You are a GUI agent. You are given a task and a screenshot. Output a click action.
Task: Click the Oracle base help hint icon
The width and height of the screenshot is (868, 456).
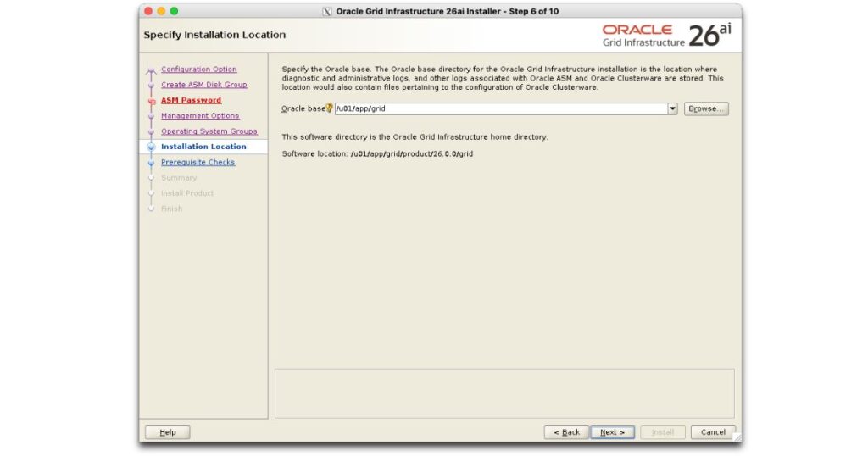[330, 108]
